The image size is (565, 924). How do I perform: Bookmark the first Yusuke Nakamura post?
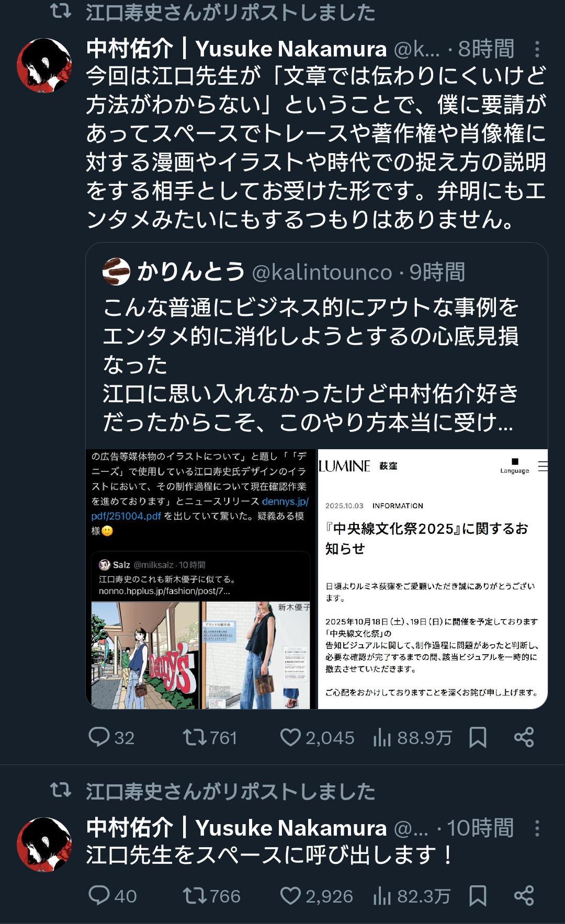(478, 737)
